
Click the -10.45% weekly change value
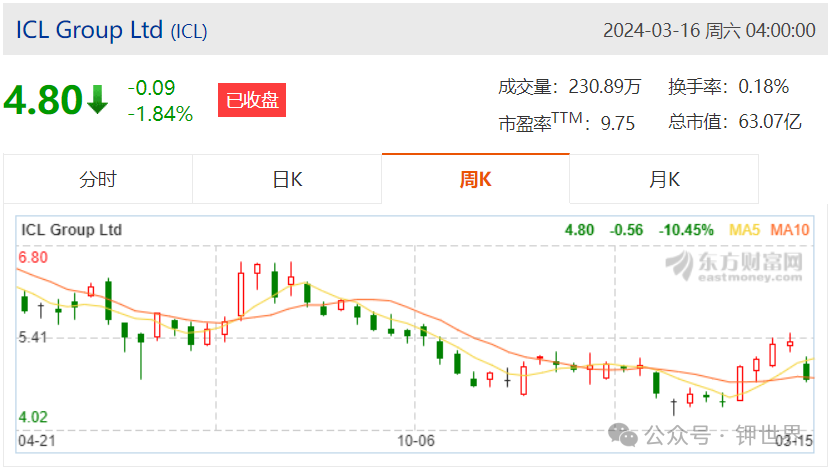tap(686, 230)
